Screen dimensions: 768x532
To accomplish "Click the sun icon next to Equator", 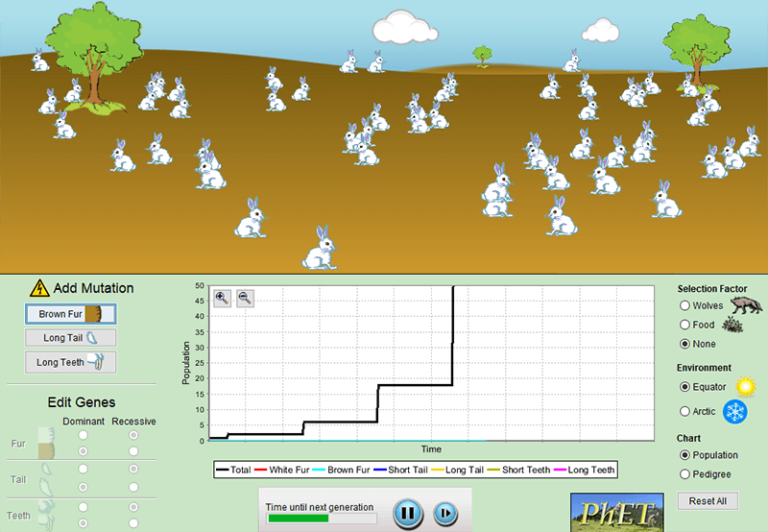I will click(746, 387).
